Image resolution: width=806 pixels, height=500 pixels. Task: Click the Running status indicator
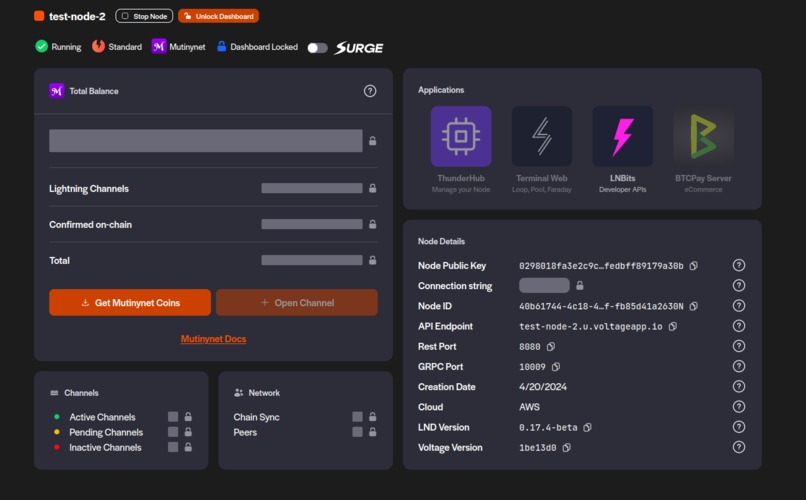[58, 47]
